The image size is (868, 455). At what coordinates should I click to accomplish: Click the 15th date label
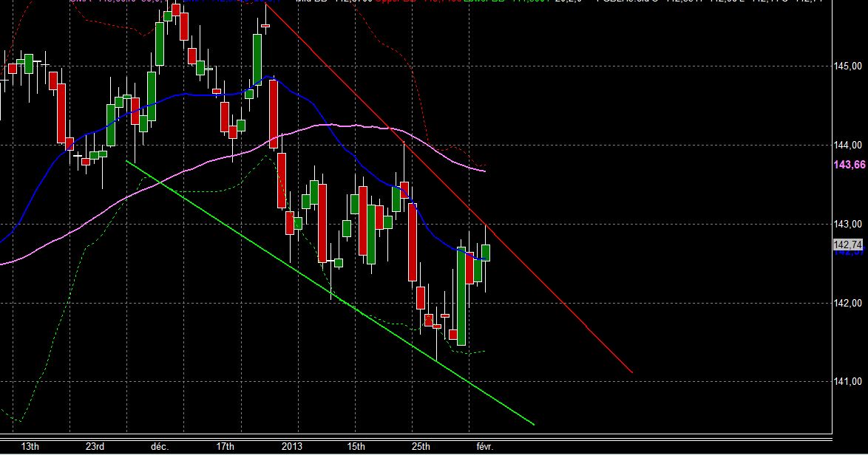[356, 446]
